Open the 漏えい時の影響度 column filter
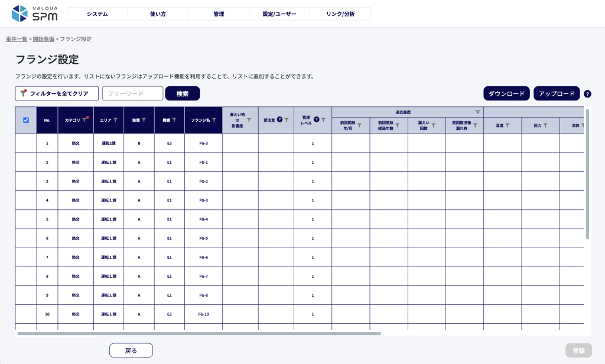 tap(249, 120)
